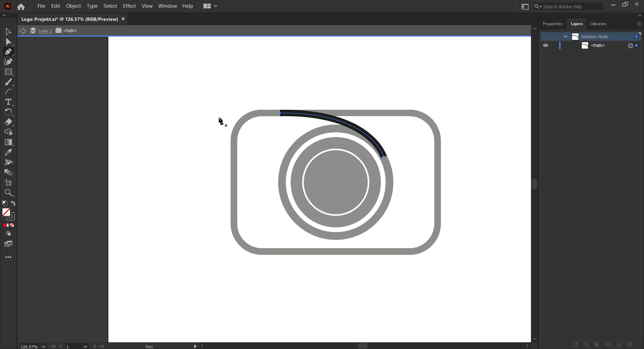This screenshot has height=349, width=644.
Task: Change the screen mode
Action: pos(8,244)
